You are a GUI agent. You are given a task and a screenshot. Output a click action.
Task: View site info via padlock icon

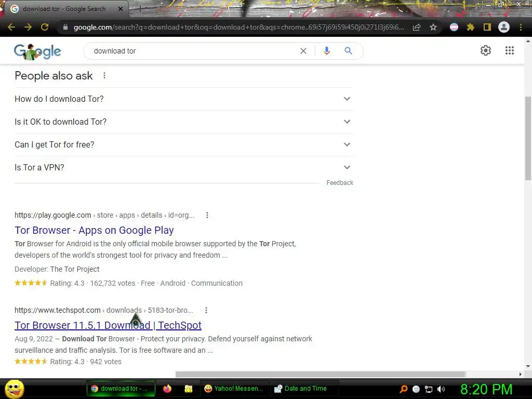click(65, 27)
